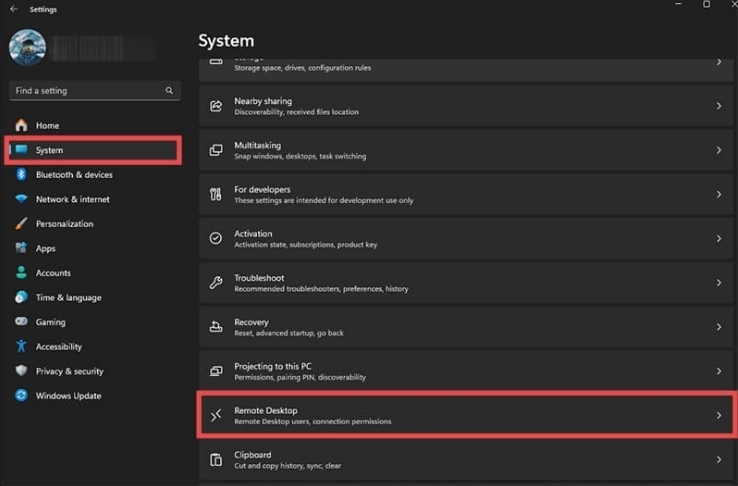Screen dimensions: 738x486
Task: Click the For developers tools icon
Action: click(x=216, y=194)
